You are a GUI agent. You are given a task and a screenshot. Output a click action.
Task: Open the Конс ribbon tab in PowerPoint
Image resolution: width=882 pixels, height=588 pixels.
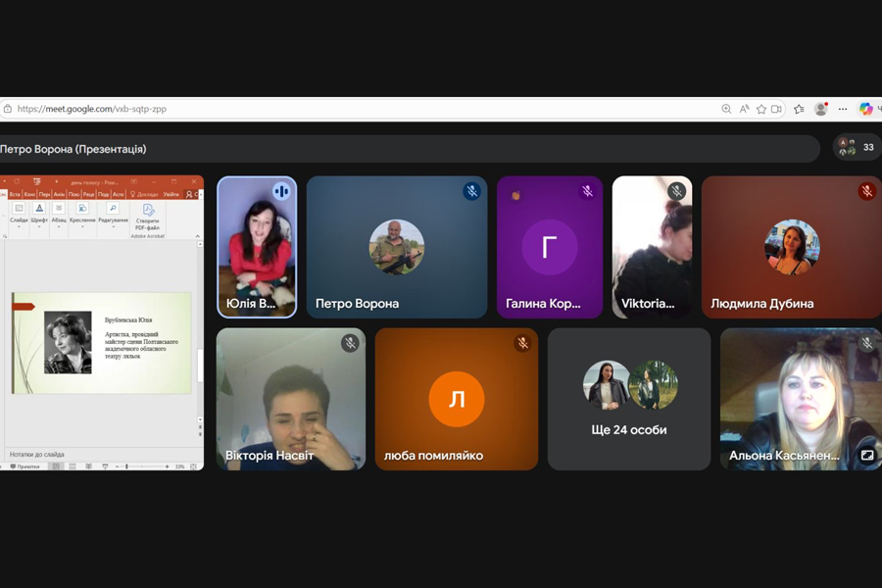point(29,194)
